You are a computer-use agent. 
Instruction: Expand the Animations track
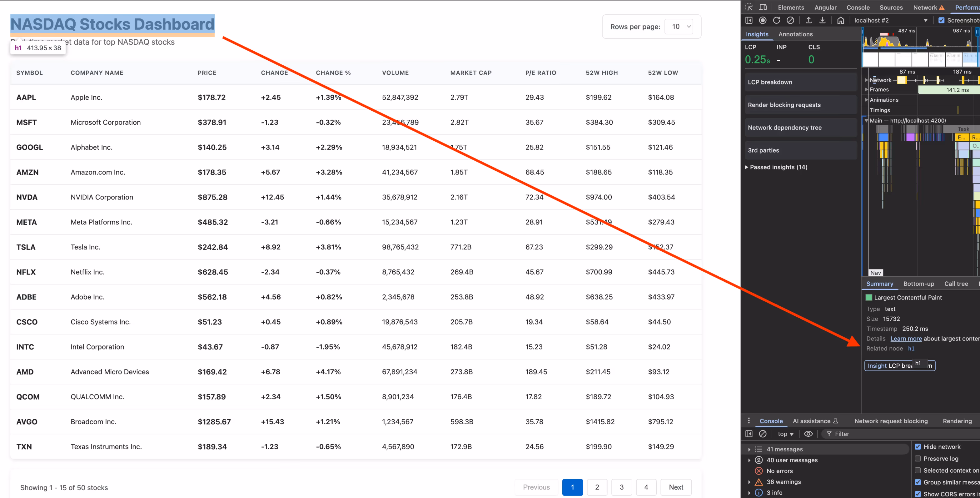[866, 100]
